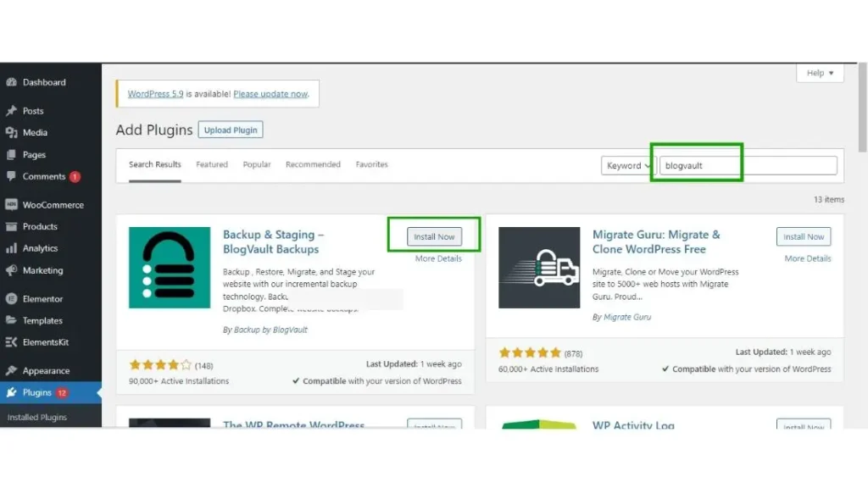This screenshot has height=488, width=868.
Task: Click the Elementor logo icon
Action: coord(11,299)
